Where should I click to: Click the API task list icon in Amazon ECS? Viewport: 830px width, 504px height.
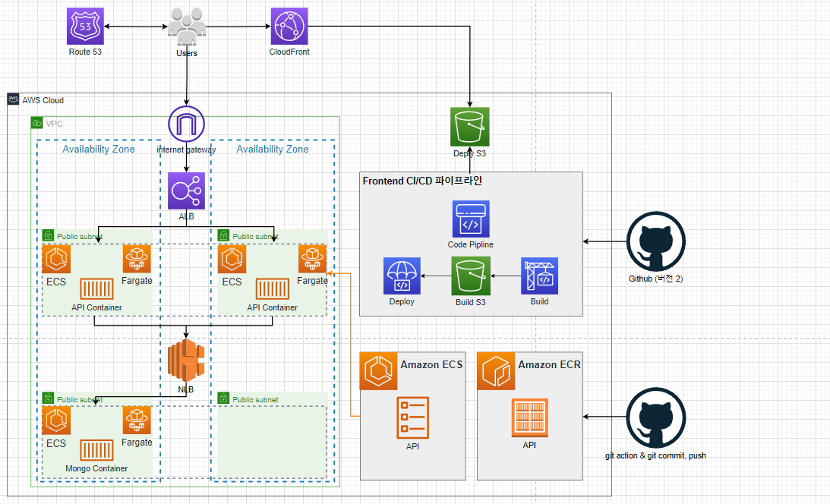pos(412,418)
